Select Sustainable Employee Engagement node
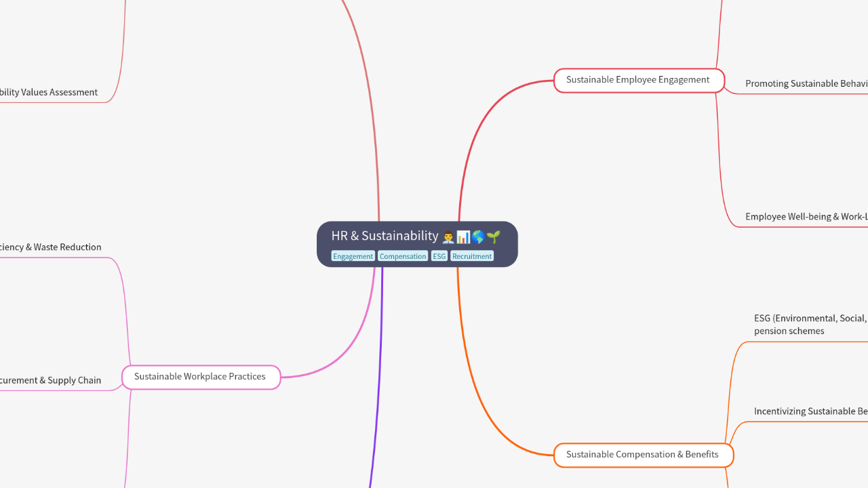Viewport: 868px width, 488px height. pos(639,80)
